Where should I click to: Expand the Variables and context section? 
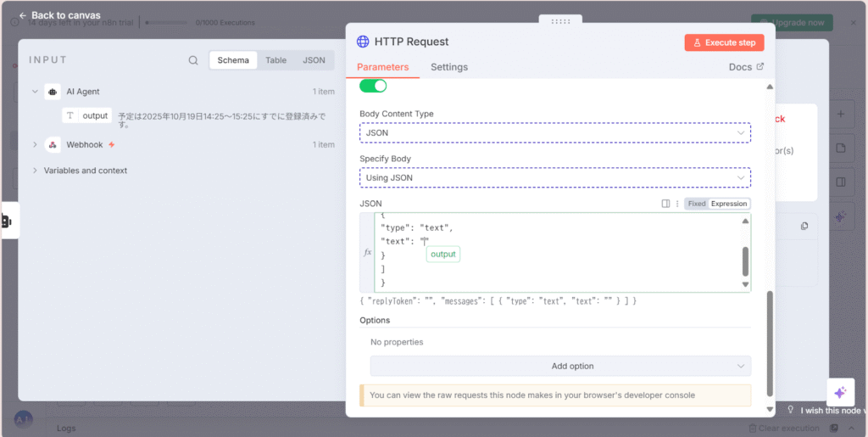pos(35,171)
